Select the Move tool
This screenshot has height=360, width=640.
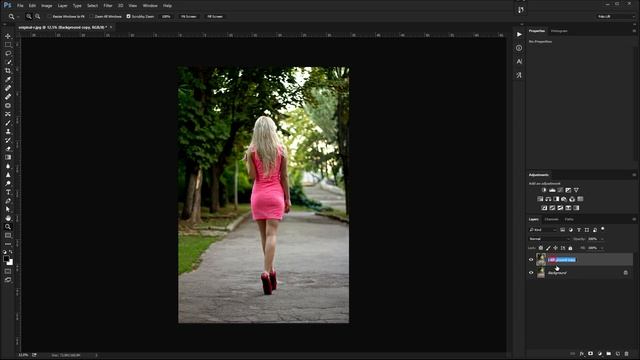[8, 36]
